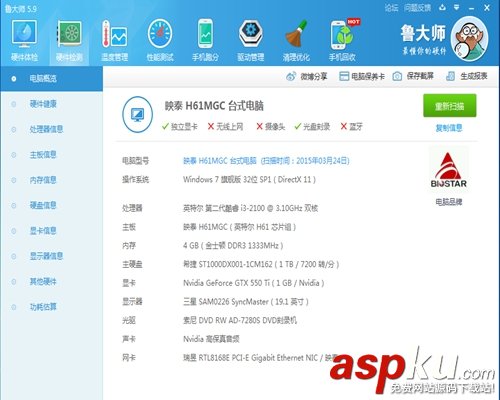500x400 pixels.
Task: Select 硬件检测 hardware detection icon
Action: pos(69,40)
